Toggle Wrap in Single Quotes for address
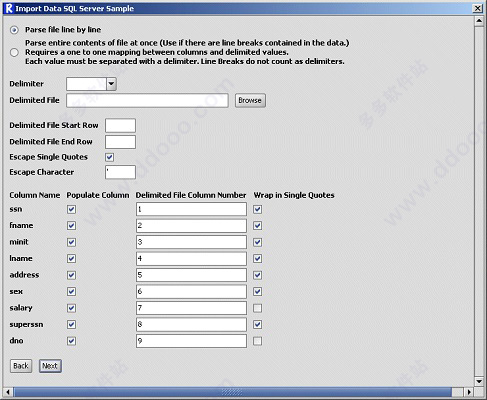Screen dimensions: 487x400 pyautogui.click(x=257, y=275)
